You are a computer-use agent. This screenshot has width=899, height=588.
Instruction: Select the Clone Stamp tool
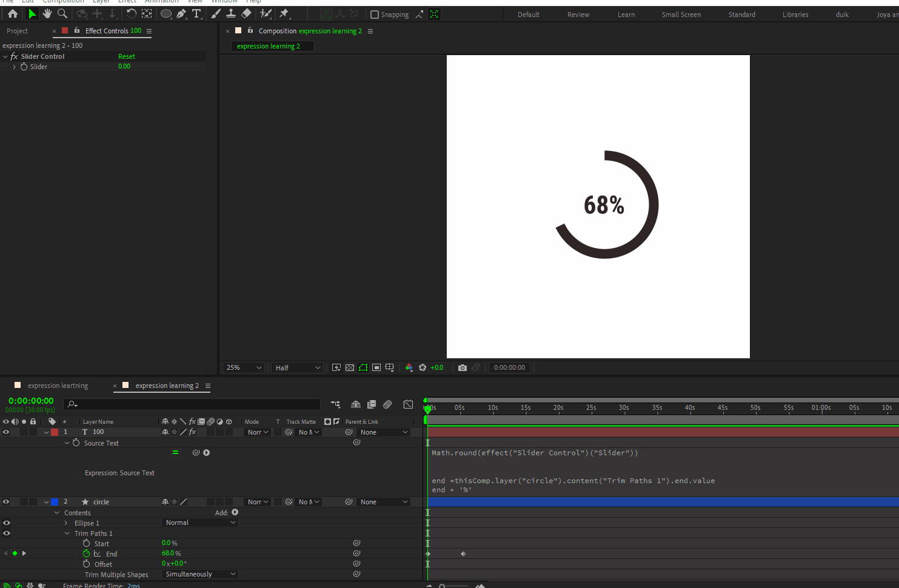[231, 13]
